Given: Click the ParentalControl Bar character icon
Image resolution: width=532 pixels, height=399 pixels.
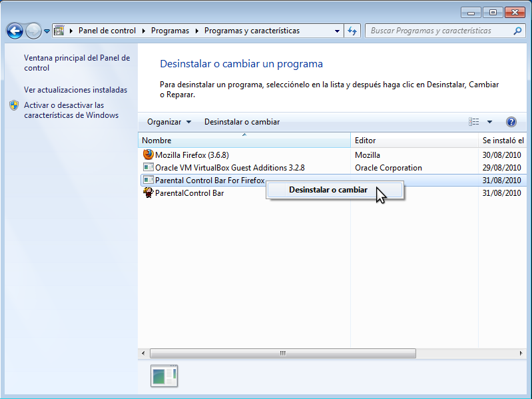Looking at the screenshot, I should point(148,193).
